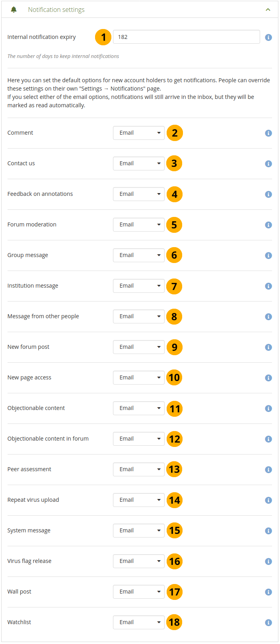Image resolution: width=280 pixels, height=644 pixels.
Task: Collapse the Notification settings panel chevron
Action: 268,10
